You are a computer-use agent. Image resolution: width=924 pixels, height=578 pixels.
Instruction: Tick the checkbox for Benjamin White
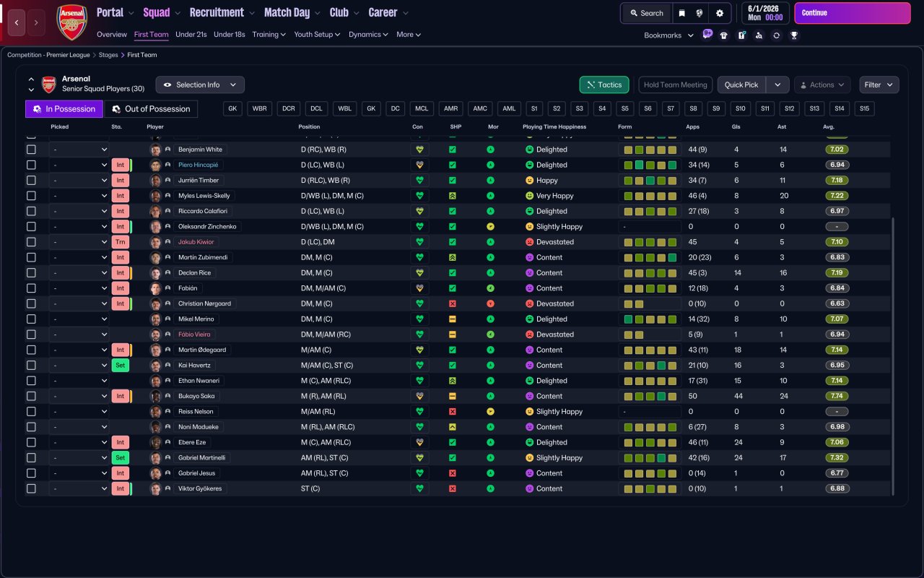click(x=31, y=150)
